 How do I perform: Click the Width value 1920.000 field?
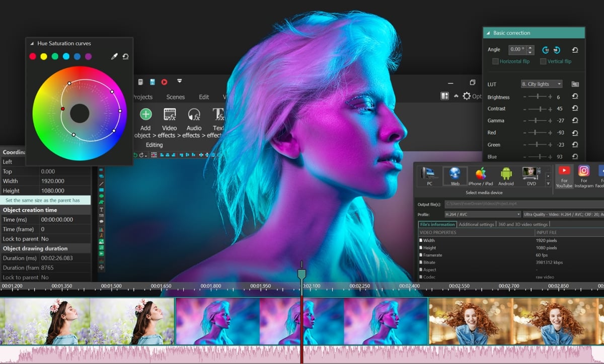(x=65, y=181)
